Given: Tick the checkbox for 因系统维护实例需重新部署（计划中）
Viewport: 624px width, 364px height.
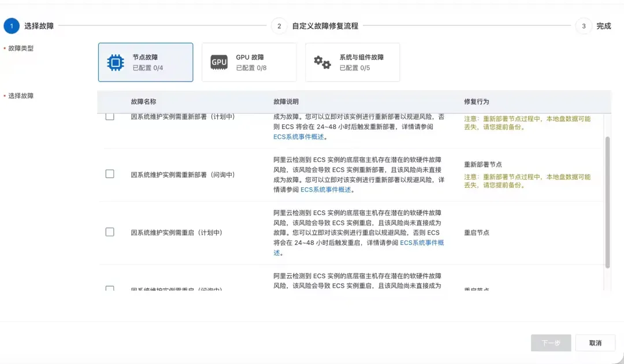Looking at the screenshot, I should (110, 117).
